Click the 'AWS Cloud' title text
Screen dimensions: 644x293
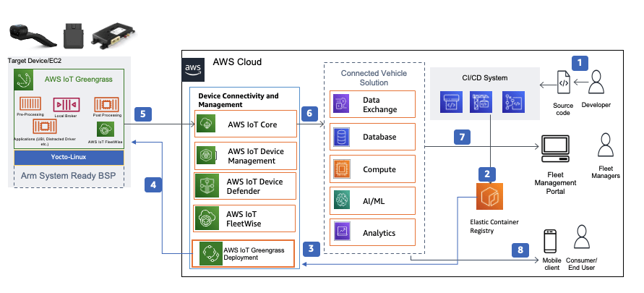point(237,62)
